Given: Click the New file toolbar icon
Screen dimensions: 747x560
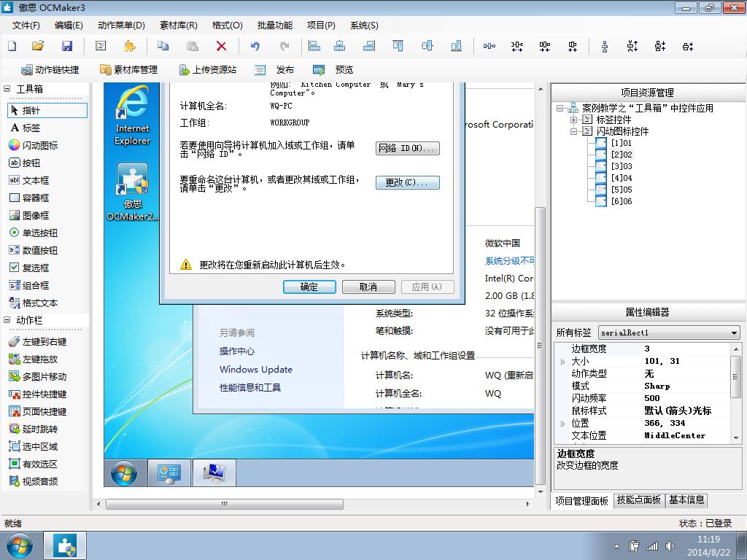Looking at the screenshot, I should click(x=12, y=46).
